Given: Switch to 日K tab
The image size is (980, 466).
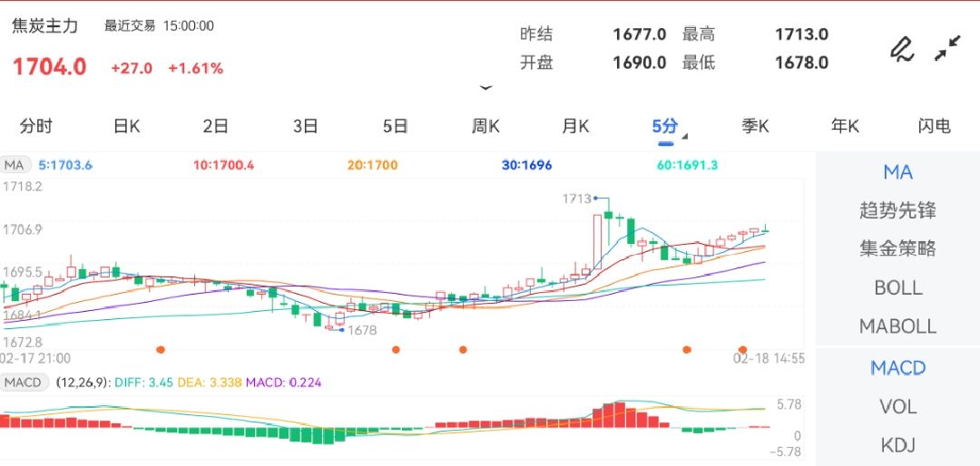Looking at the screenshot, I should pyautogui.click(x=126, y=126).
